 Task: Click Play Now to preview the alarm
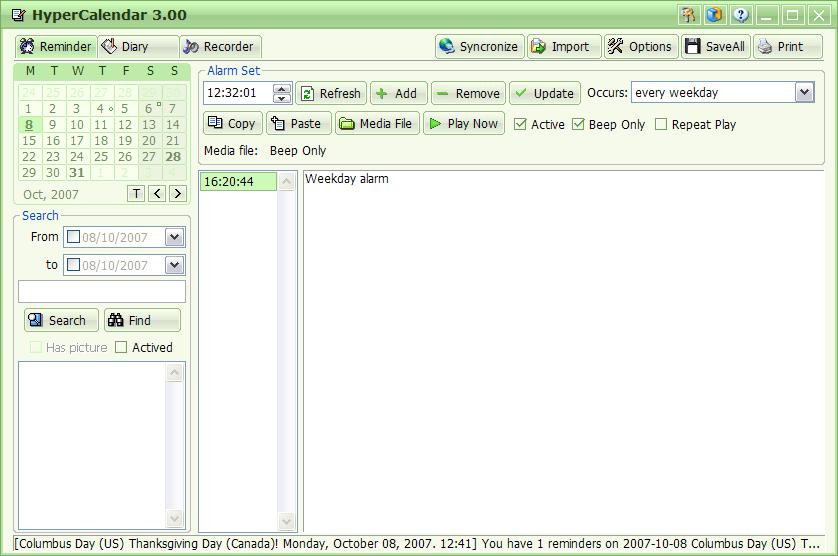tap(464, 123)
